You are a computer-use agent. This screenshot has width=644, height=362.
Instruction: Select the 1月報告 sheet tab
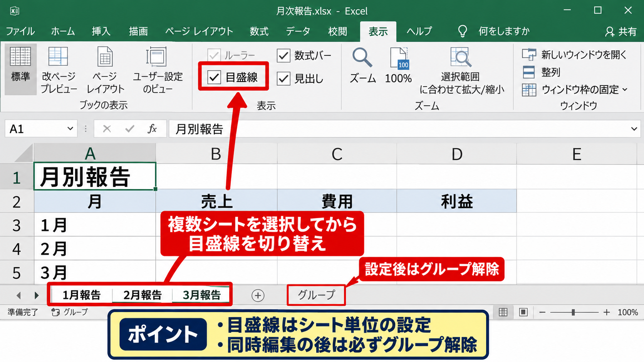[81, 295]
